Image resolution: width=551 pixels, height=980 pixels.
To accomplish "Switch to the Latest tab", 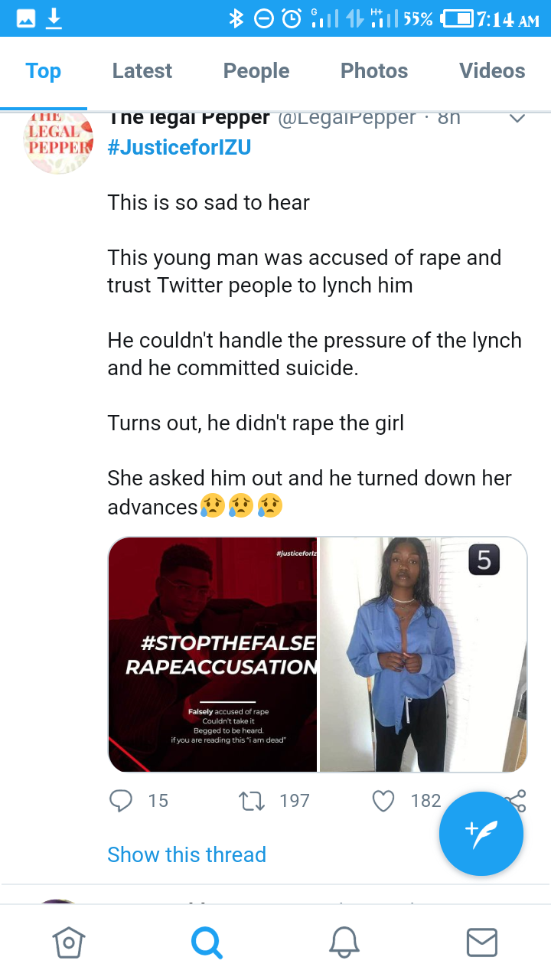I will (142, 71).
